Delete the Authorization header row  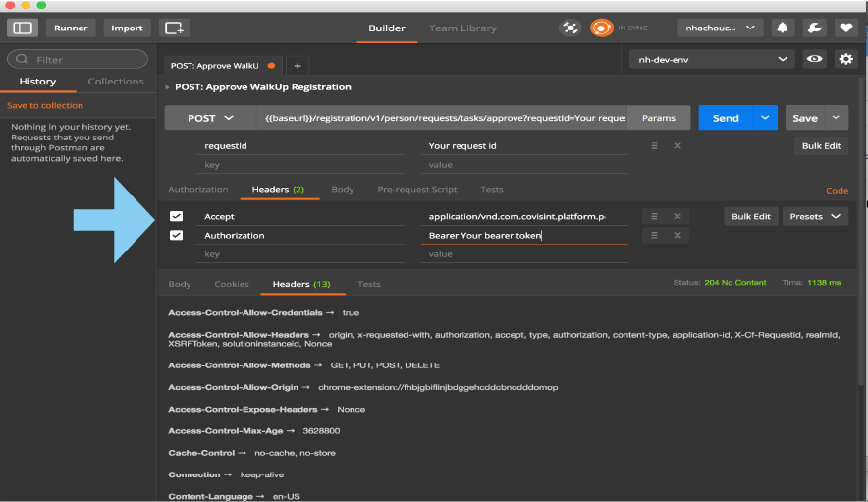coord(677,235)
